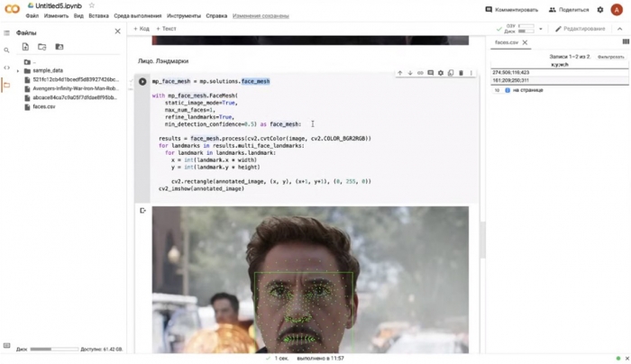Viewport: 631px width, 364px height.
Task: Run the face_mesh code cell
Action: (x=142, y=82)
